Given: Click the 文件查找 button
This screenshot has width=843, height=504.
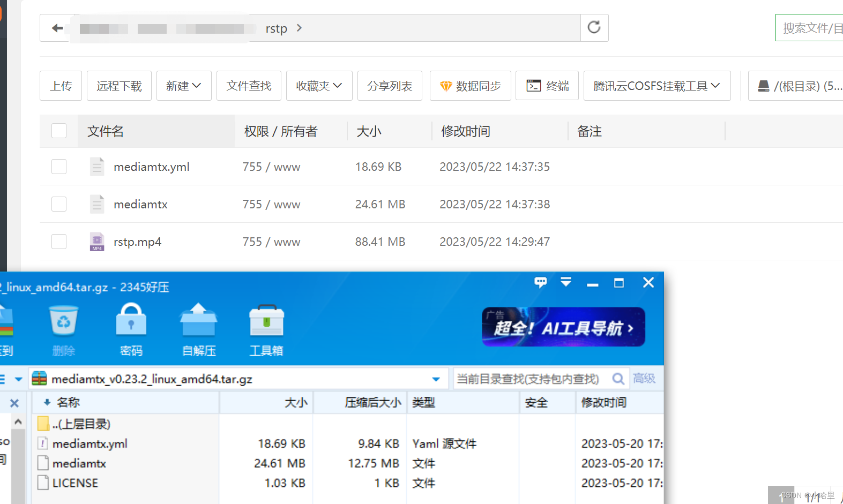Looking at the screenshot, I should point(249,86).
